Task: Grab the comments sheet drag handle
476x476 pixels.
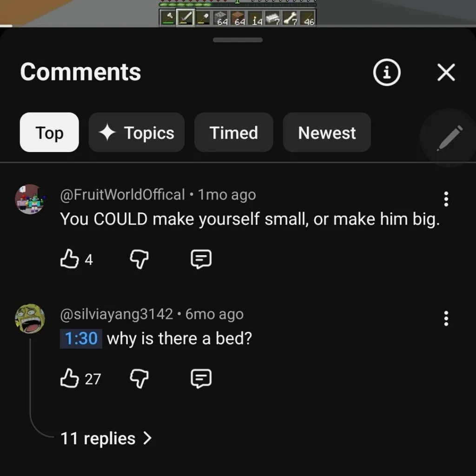Action: (238, 40)
